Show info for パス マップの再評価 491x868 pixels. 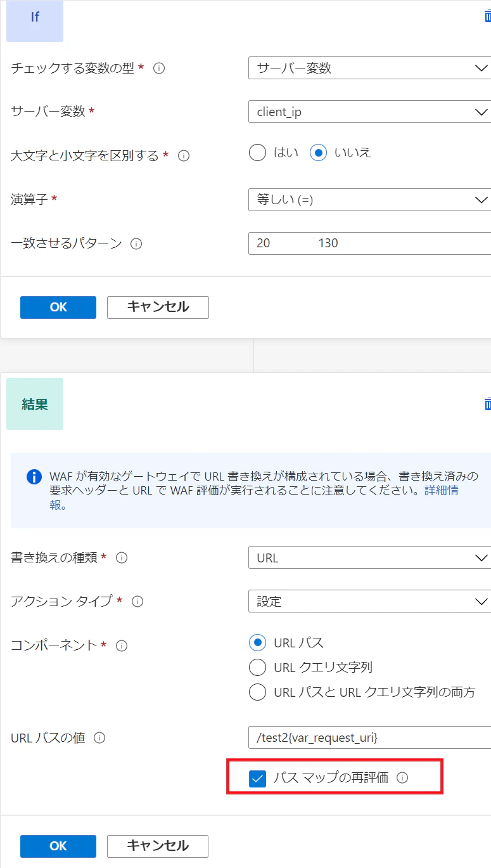tap(402, 778)
